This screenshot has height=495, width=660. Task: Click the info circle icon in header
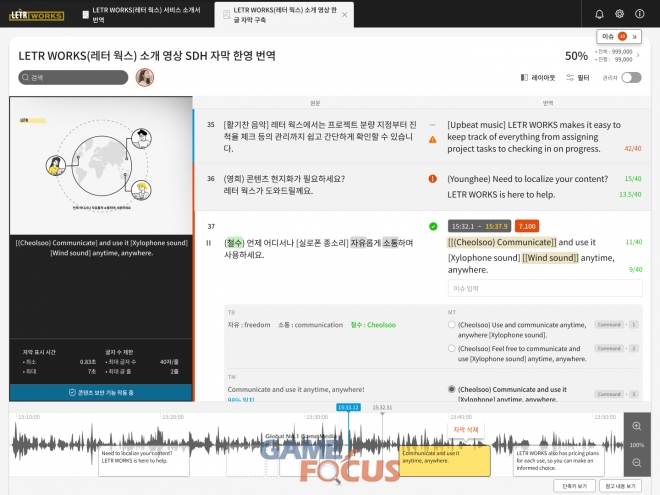tap(639, 14)
